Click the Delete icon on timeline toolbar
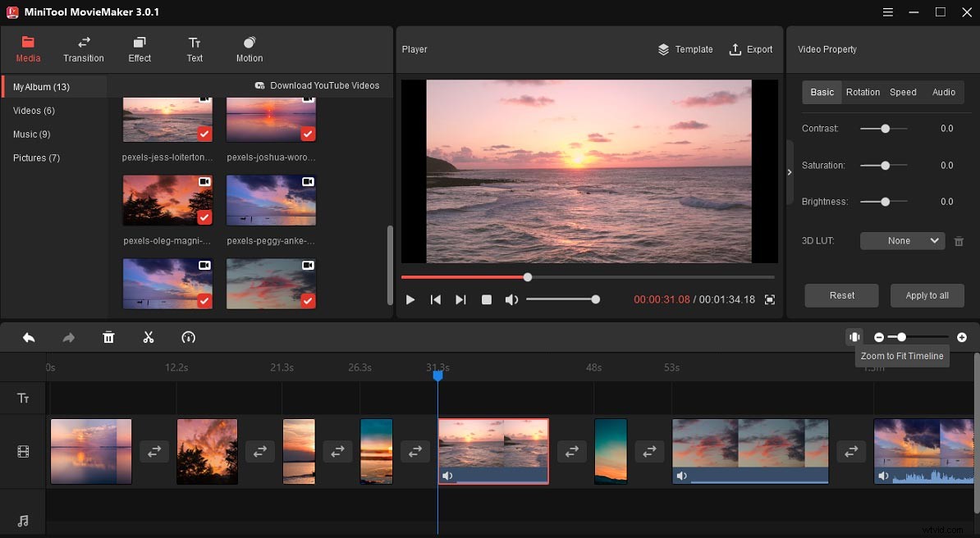This screenshot has width=980, height=538. point(108,337)
